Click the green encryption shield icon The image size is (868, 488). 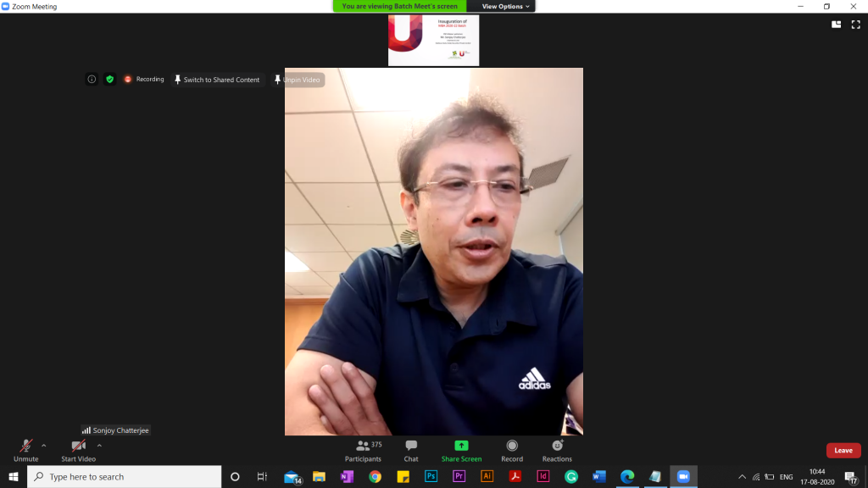[x=109, y=80]
